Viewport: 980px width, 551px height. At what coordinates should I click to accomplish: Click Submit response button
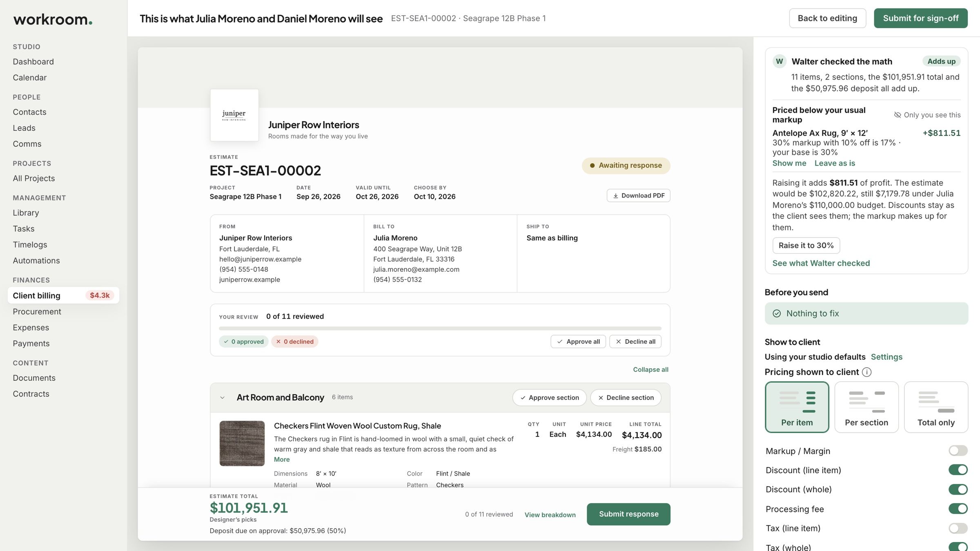coord(628,514)
